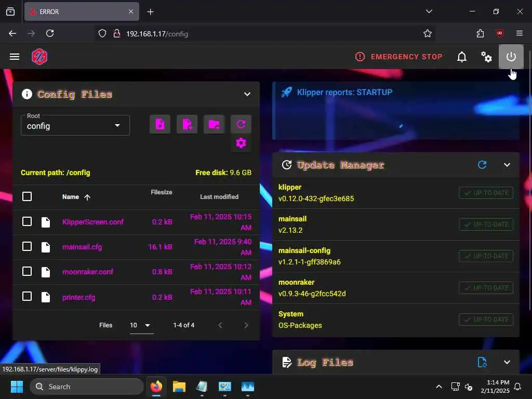Refresh the config file list
The image size is (532, 399).
(x=241, y=124)
